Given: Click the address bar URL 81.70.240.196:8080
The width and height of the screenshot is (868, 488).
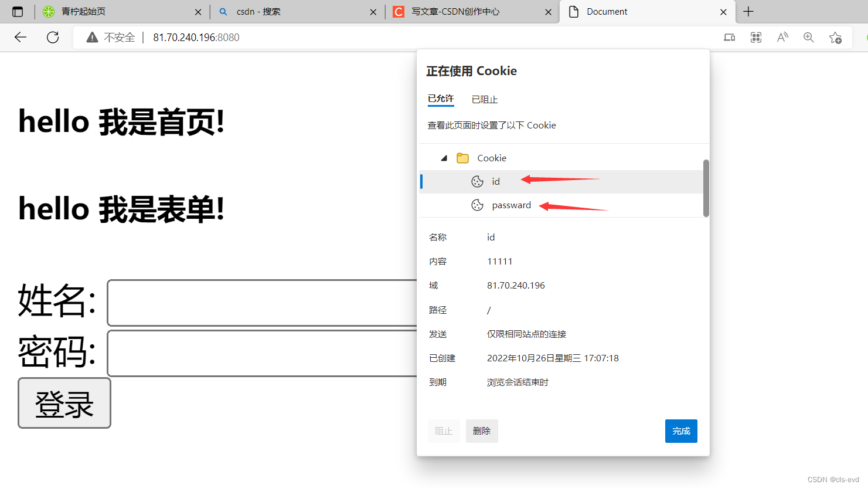Looking at the screenshot, I should pos(196,38).
